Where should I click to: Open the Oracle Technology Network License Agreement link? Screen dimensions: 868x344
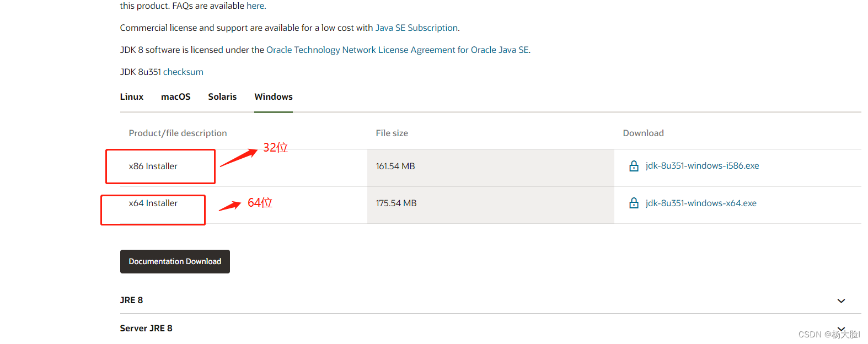pyautogui.click(x=397, y=50)
